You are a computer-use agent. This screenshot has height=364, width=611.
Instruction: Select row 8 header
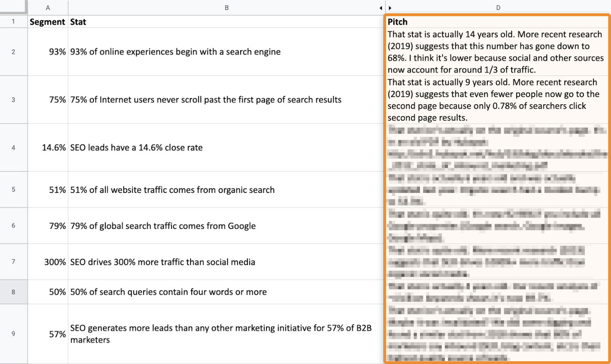tap(14, 292)
